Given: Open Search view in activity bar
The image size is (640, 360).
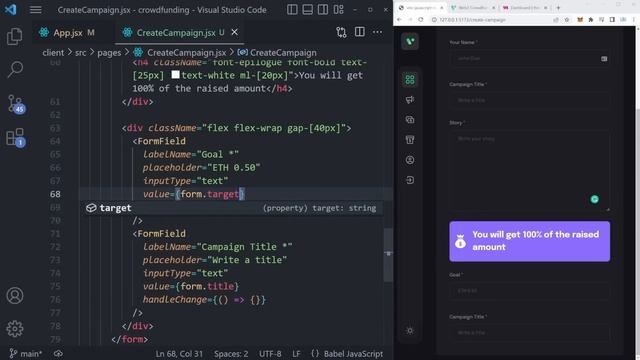Looking at the screenshot, I should [15, 69].
